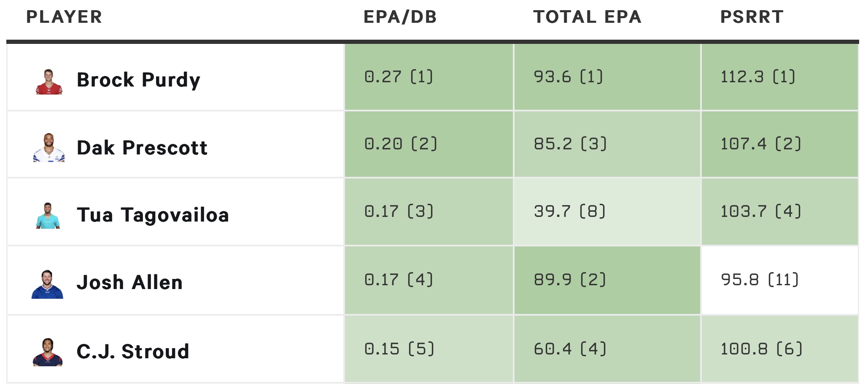The height and width of the screenshot is (384, 868).
Task: Click Purdy's 0.27 EPA/DB cell
Action: pyautogui.click(x=429, y=77)
